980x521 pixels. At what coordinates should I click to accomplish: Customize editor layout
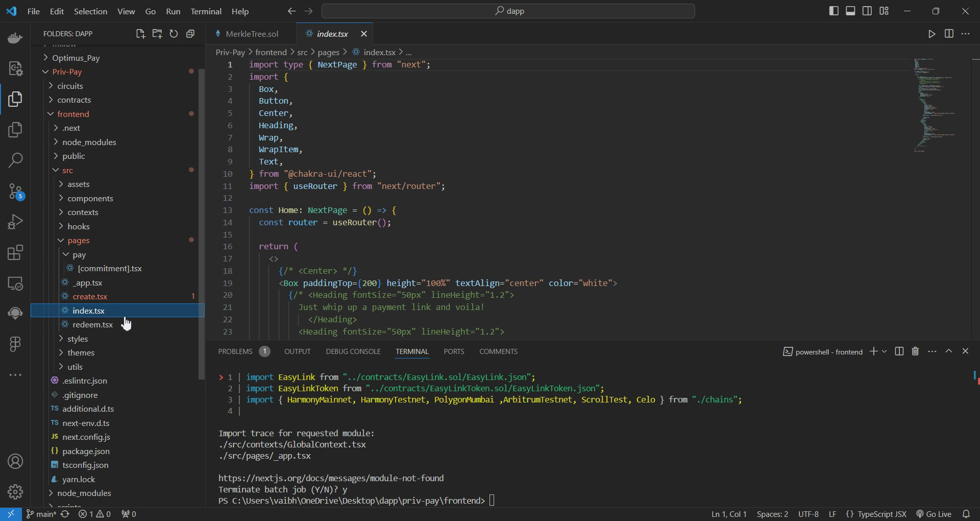[x=884, y=11]
